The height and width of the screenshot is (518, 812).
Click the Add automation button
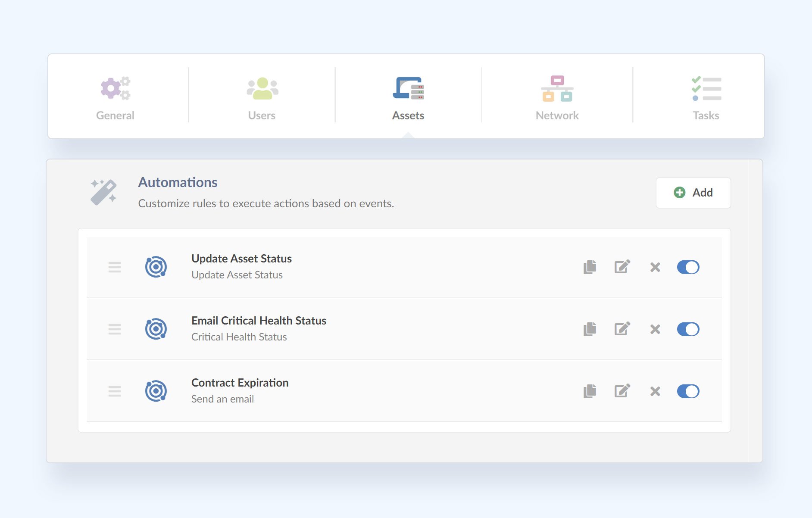(x=693, y=193)
